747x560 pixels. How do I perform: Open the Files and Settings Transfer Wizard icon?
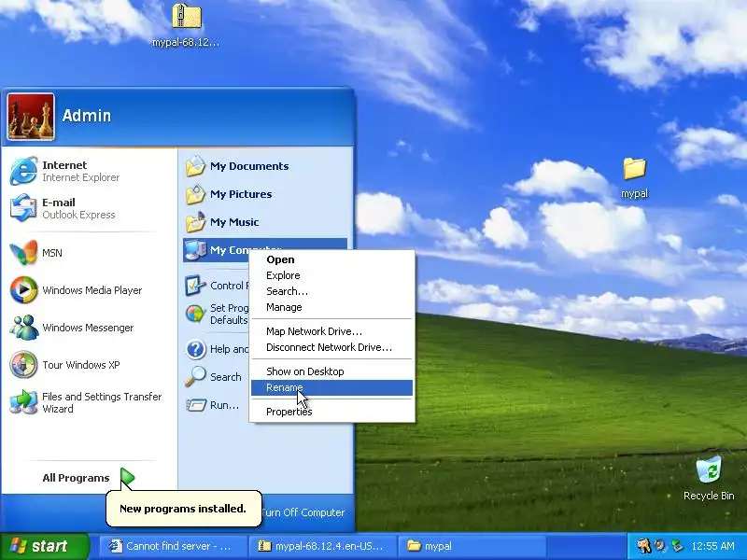[23, 402]
